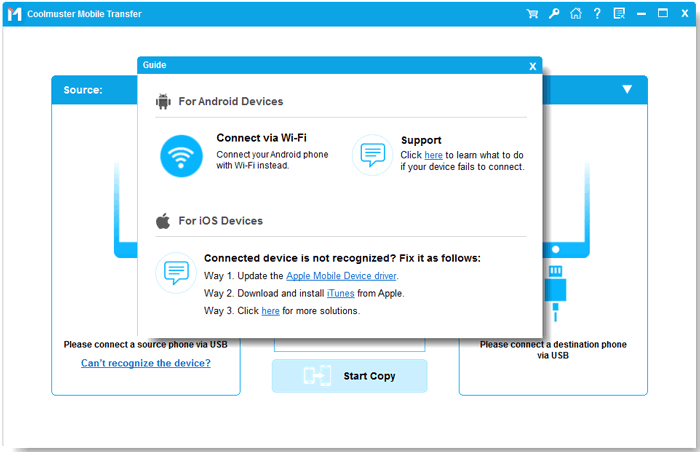Open the iTunes download link

coord(341,293)
